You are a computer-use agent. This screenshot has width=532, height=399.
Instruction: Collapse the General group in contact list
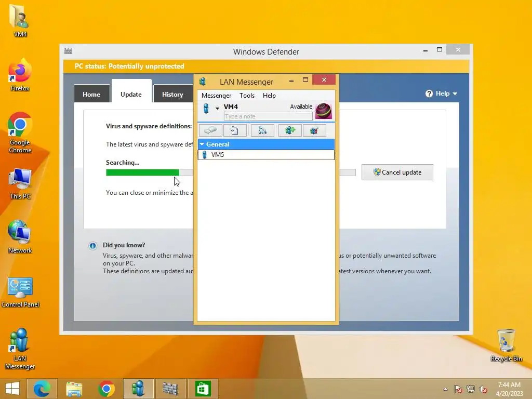202,144
